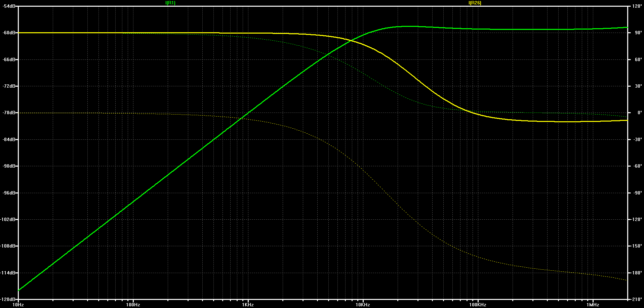Click the 0° phase axis label
This screenshot has height=308, width=644.
point(640,113)
